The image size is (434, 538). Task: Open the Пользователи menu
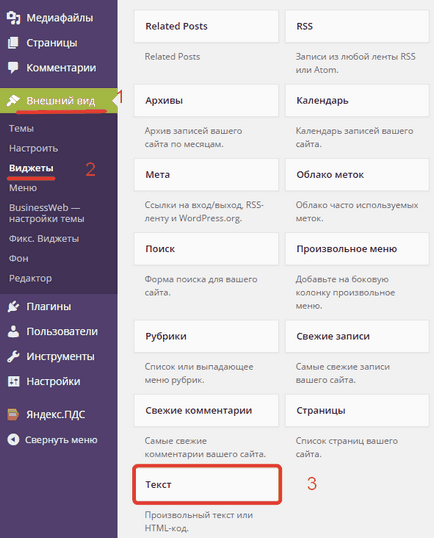[x=62, y=331]
